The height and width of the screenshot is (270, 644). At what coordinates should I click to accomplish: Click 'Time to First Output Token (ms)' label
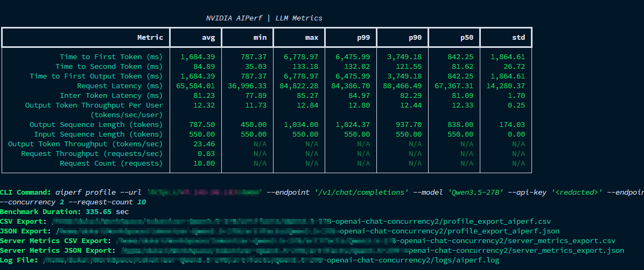pyautogui.click(x=96, y=76)
